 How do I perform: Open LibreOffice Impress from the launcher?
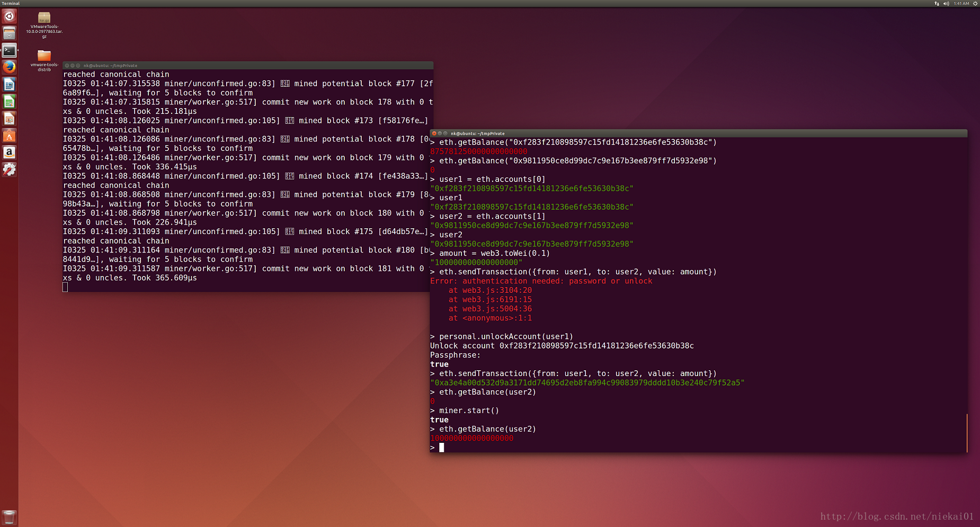pos(9,119)
